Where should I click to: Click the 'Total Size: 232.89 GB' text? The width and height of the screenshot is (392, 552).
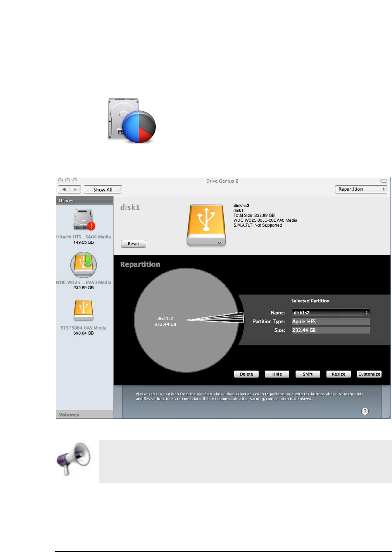tap(254, 215)
